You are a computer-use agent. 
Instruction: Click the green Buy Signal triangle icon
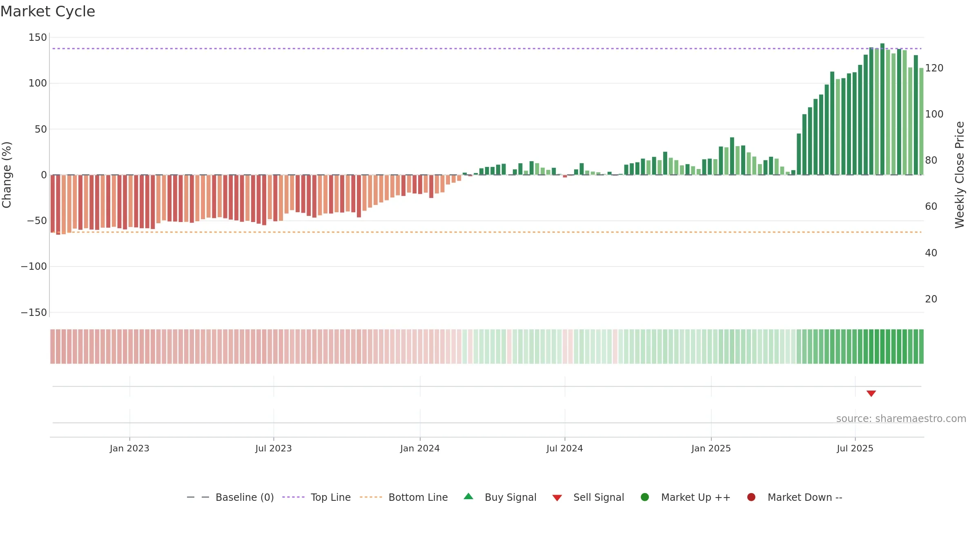coord(469,496)
